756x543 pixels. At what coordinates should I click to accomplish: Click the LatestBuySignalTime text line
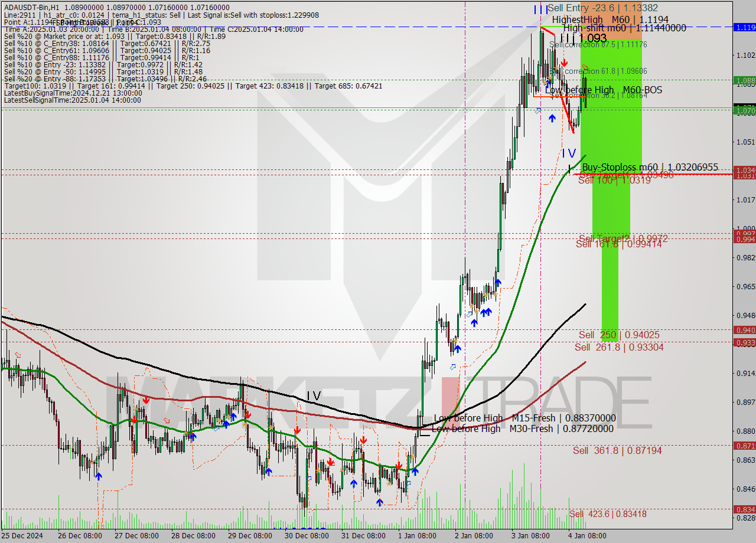click(73, 93)
